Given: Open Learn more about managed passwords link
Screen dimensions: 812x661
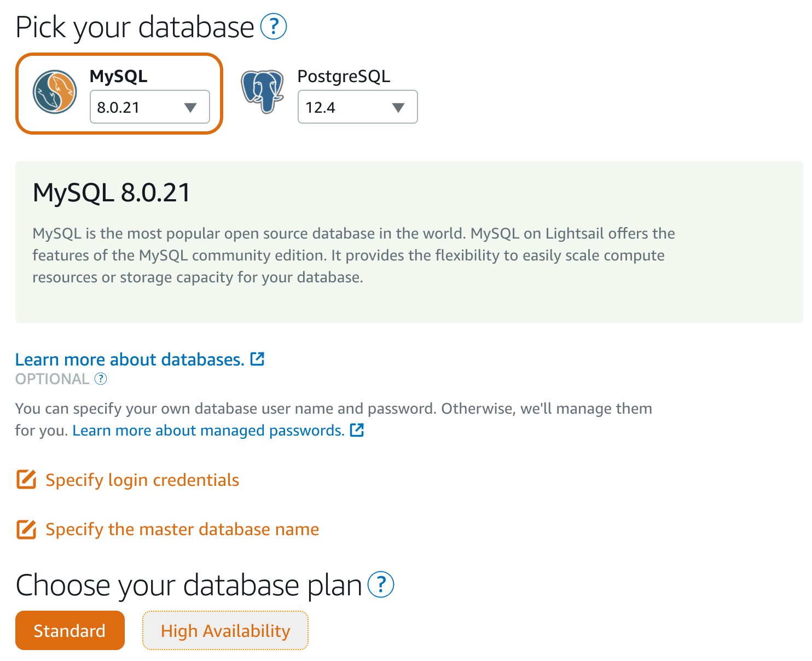Looking at the screenshot, I should point(208,431).
